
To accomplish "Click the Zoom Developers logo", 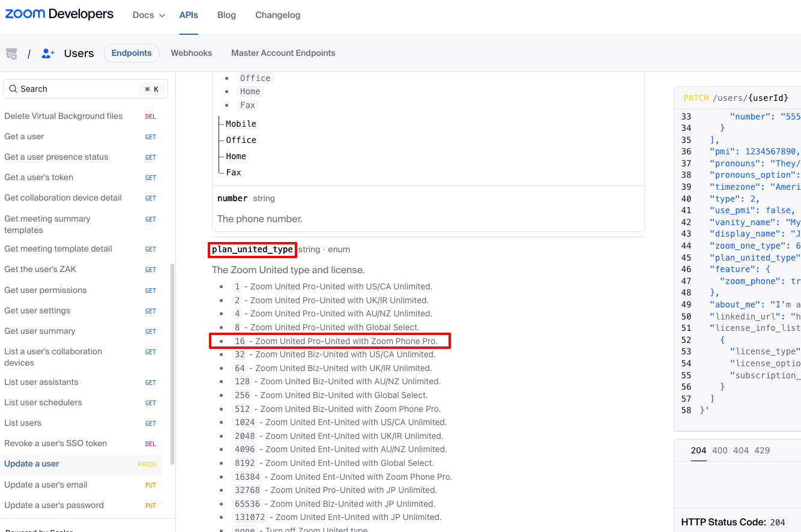I will pyautogui.click(x=59, y=14).
